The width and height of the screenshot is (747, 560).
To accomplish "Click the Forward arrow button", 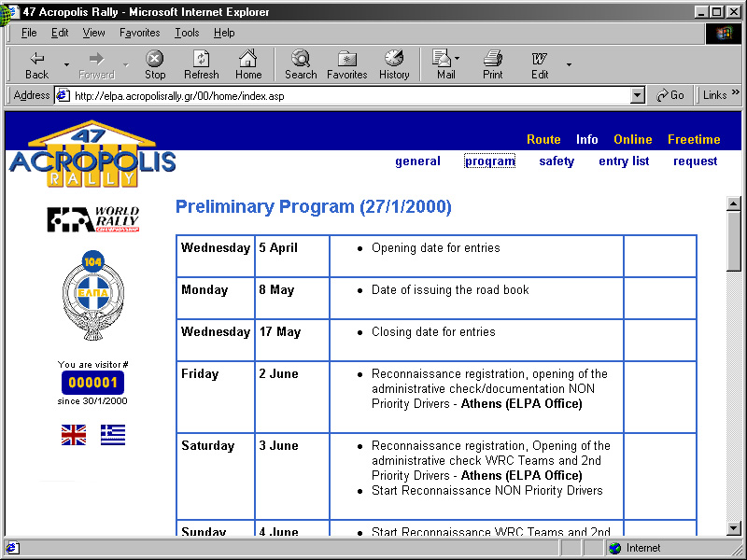I will (x=97, y=64).
